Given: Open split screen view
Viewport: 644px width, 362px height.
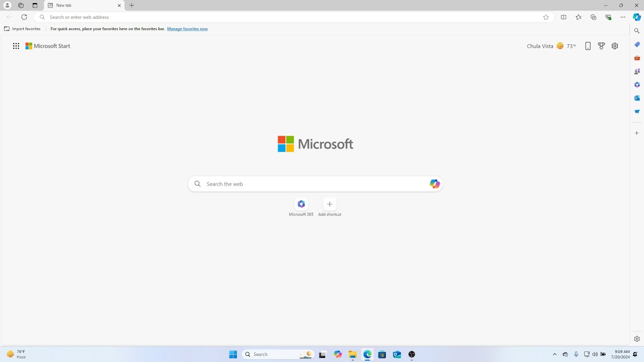Looking at the screenshot, I should (x=563, y=17).
